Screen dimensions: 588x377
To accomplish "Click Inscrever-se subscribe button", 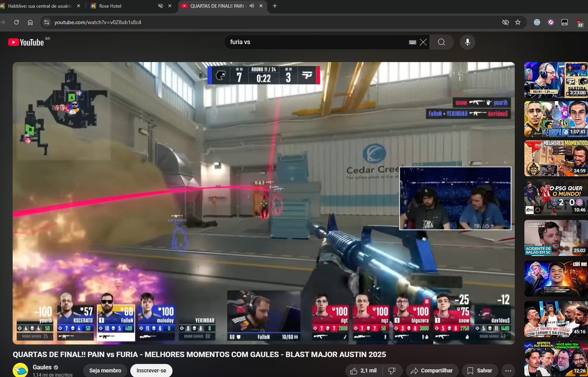I will (151, 370).
